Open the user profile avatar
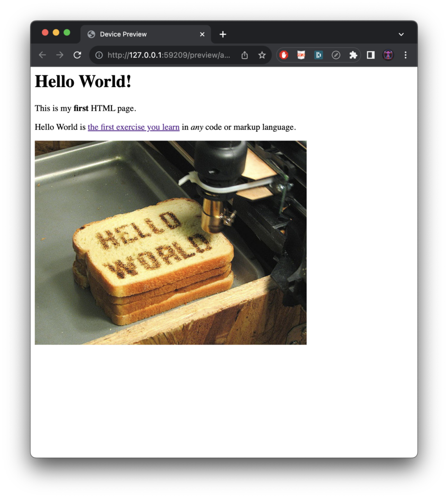448x498 pixels. [388, 55]
